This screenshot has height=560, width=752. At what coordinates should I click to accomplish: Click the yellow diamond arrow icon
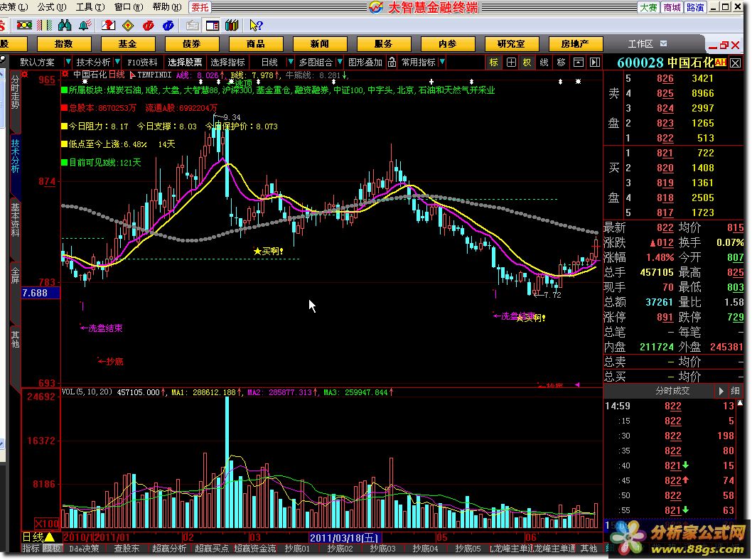(x=128, y=25)
